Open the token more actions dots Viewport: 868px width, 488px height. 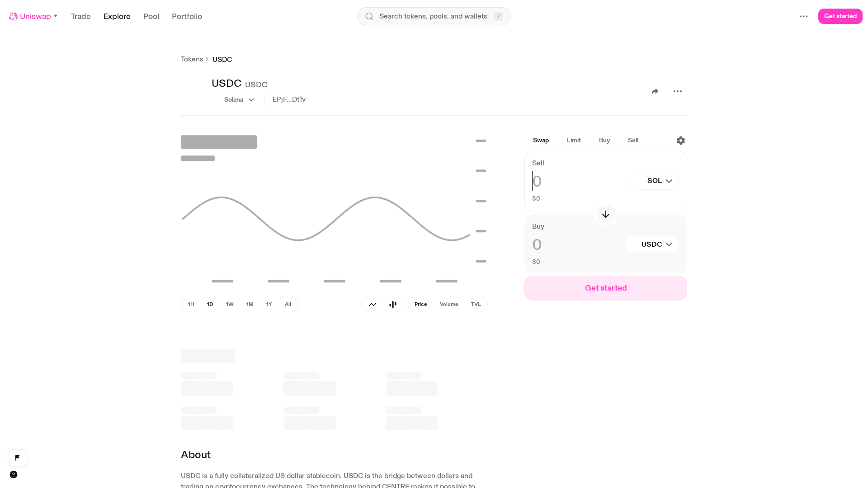pos(678,91)
